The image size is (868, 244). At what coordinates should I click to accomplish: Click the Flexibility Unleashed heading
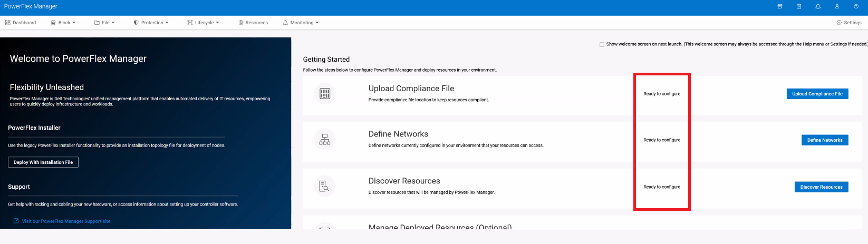click(x=46, y=87)
